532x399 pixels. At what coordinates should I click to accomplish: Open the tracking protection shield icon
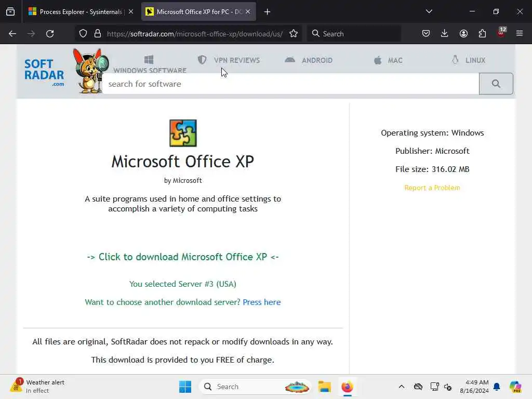(x=83, y=34)
